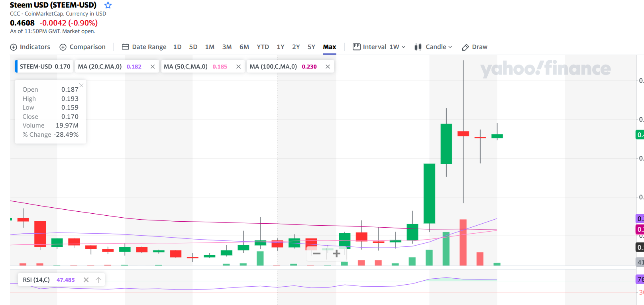The width and height of the screenshot is (644, 305).
Task: Remove the MA (20,C,MA,0) indicator
Action: (153, 67)
